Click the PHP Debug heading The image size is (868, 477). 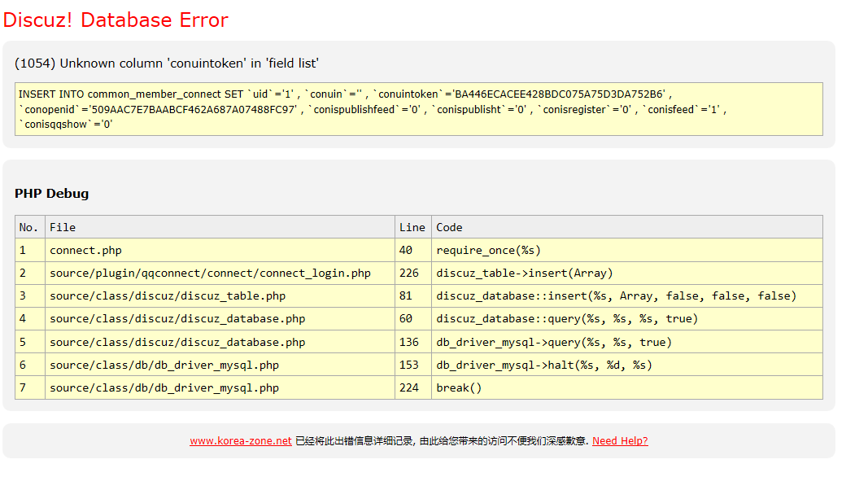click(x=51, y=194)
